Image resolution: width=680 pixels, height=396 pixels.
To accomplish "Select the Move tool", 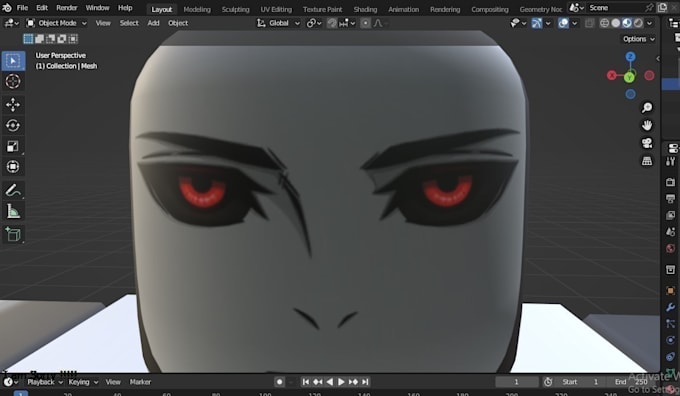I will point(13,105).
